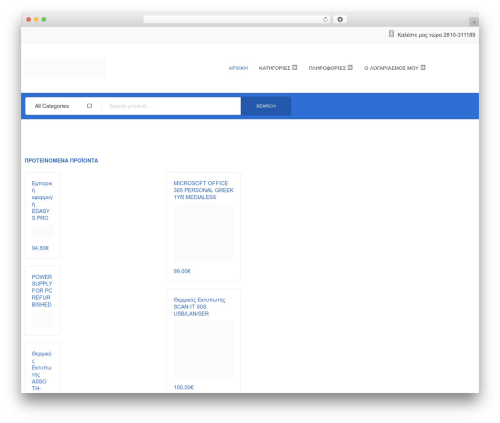This screenshot has width=500, height=423.
Task: Click the site logo placeholder
Action: (66, 68)
